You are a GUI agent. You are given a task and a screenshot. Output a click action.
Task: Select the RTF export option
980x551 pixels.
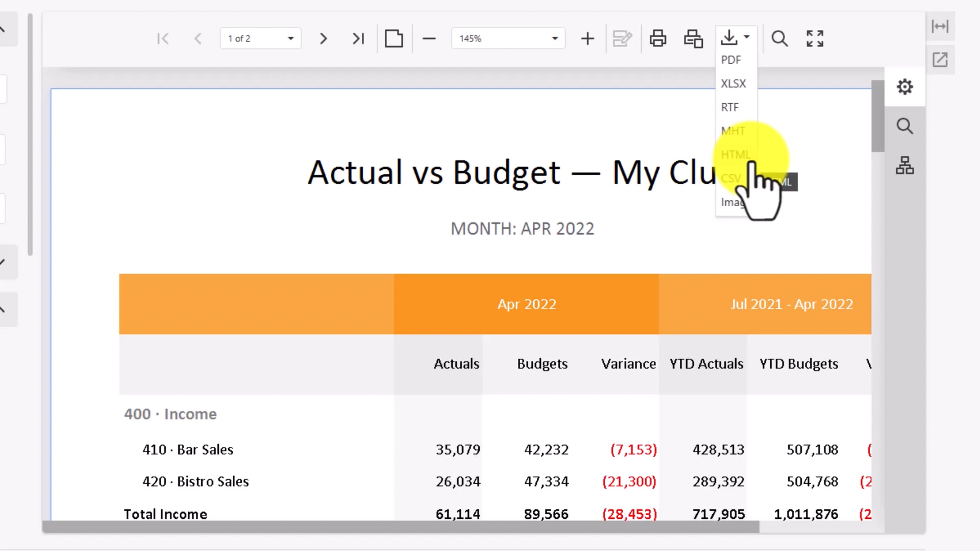730,107
